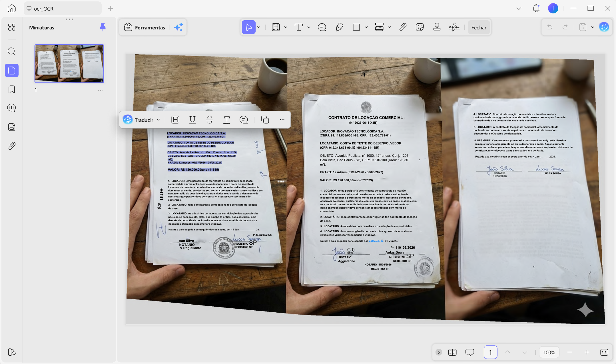Click the 100% zoom level field
The width and height of the screenshot is (616, 364).
point(549,352)
